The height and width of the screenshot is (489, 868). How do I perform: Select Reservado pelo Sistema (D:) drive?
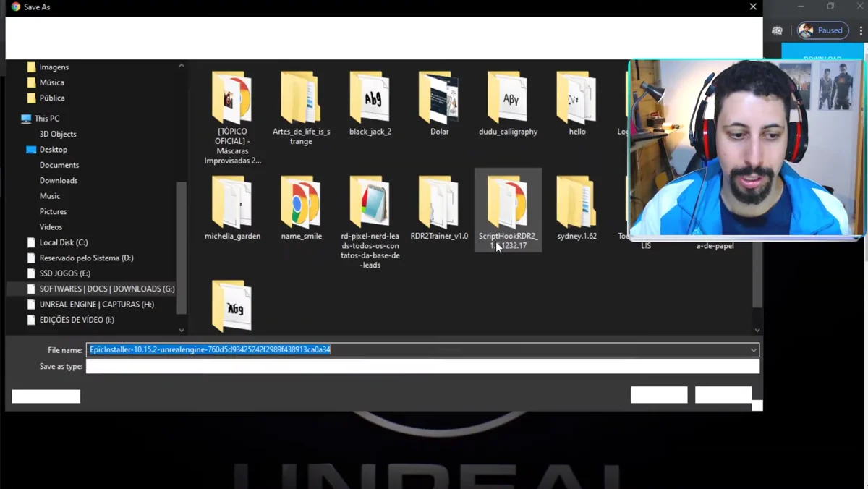[x=86, y=258]
